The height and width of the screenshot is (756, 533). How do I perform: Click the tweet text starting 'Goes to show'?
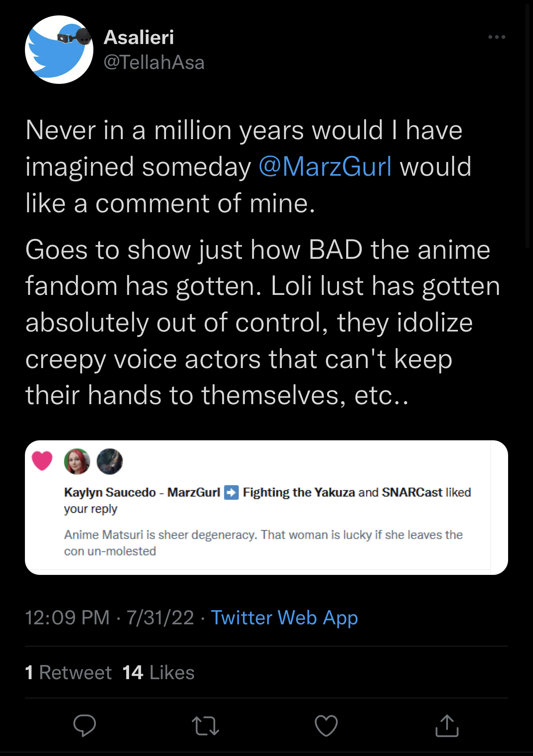click(262, 322)
